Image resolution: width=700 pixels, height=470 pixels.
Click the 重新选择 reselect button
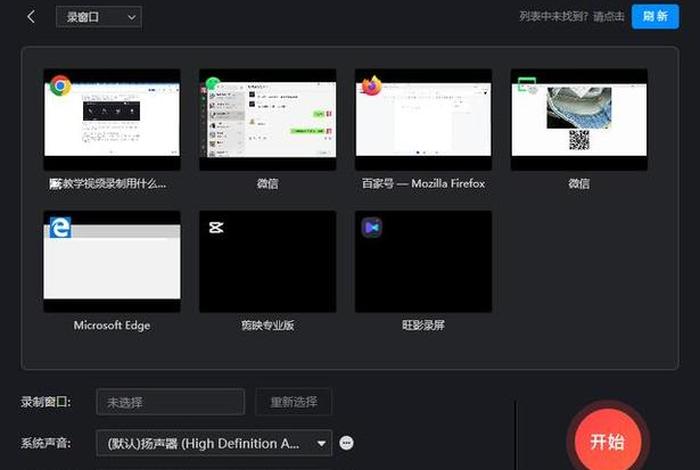click(293, 402)
